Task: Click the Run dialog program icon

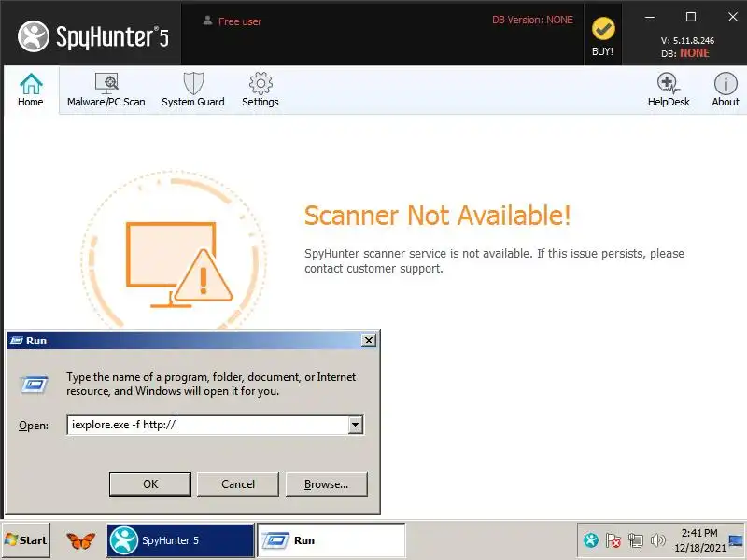Action: point(34,385)
